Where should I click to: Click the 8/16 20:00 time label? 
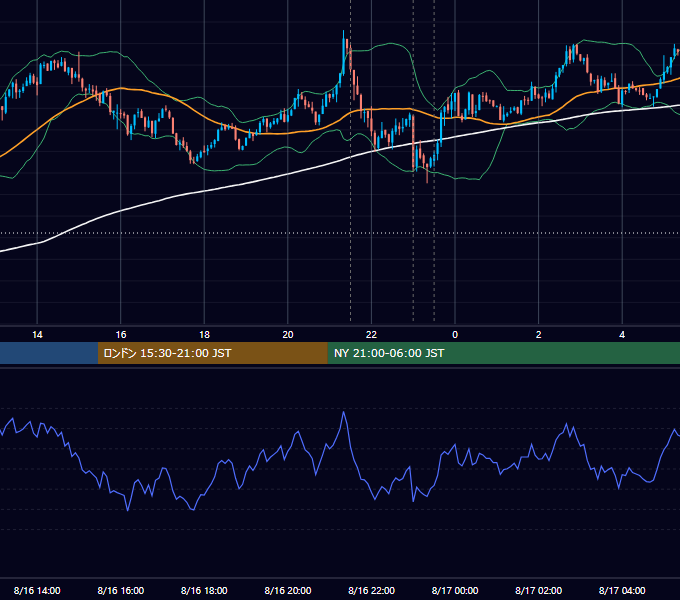pos(288,590)
